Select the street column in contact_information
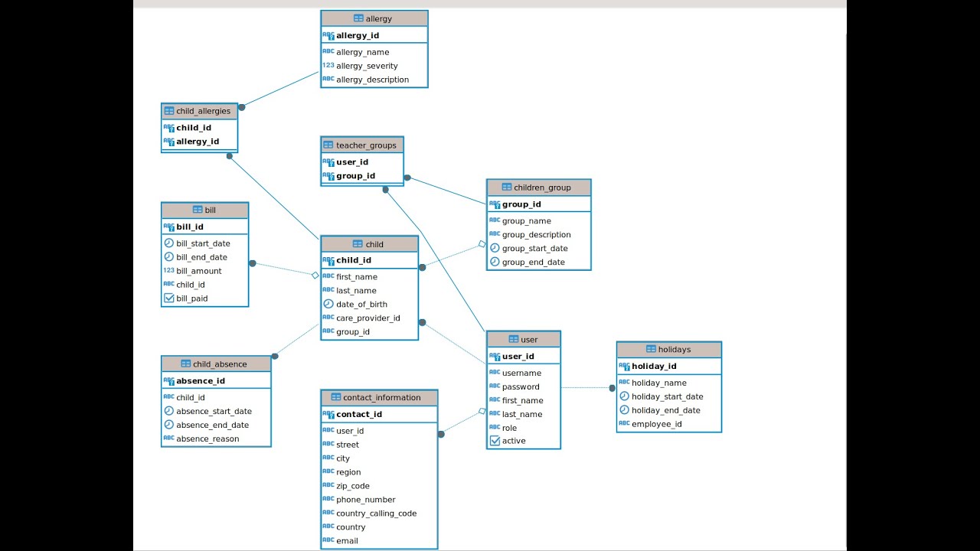The width and height of the screenshot is (980, 551). [348, 445]
